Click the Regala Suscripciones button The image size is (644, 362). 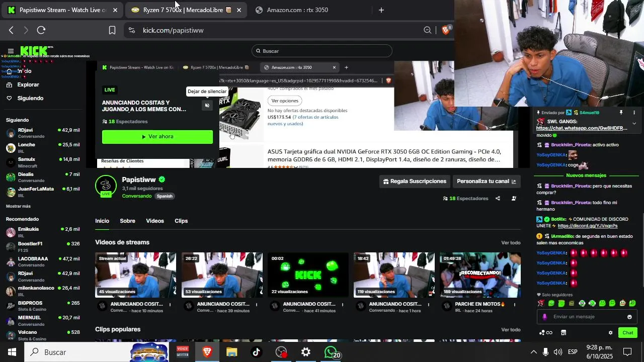[x=415, y=182]
